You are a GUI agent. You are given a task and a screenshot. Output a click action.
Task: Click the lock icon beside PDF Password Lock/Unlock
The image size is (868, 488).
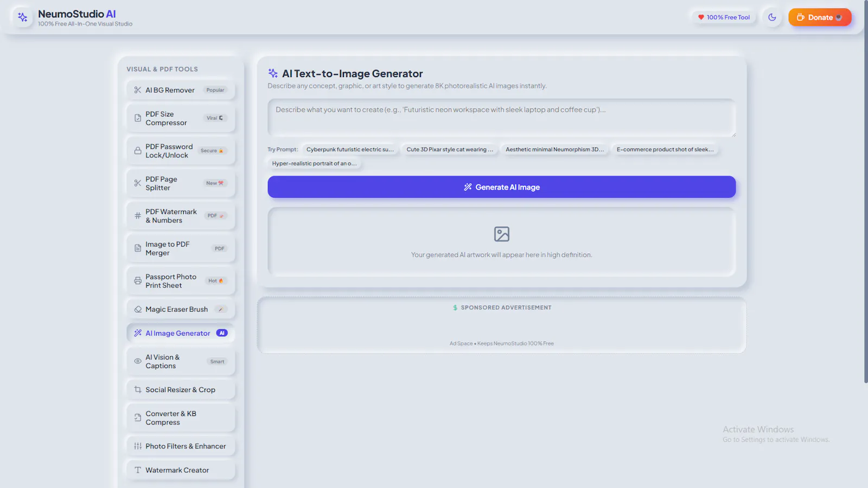tap(138, 151)
